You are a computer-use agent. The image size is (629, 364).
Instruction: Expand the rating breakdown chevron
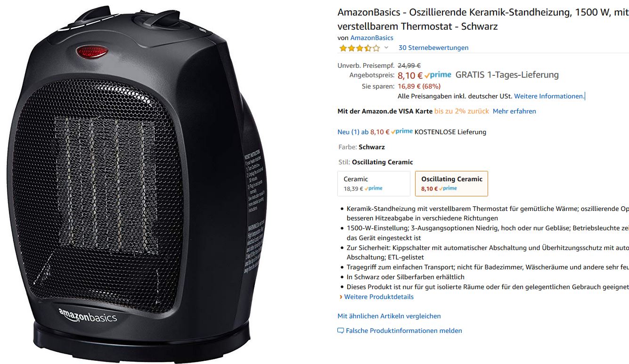[386, 48]
